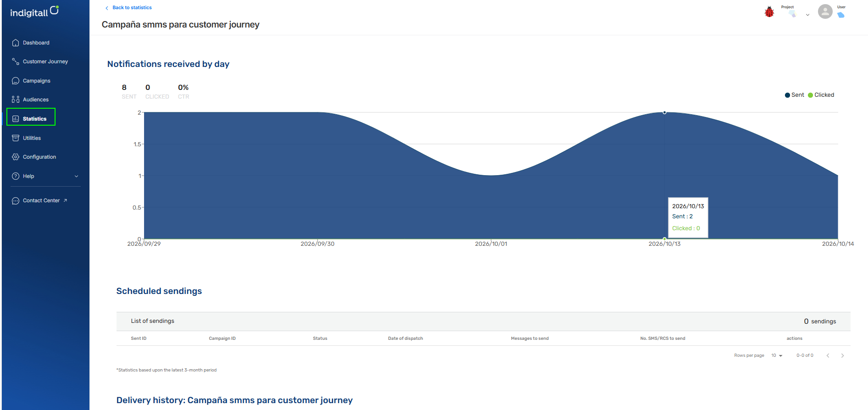Click the Customer Journey path icon

pos(16,61)
